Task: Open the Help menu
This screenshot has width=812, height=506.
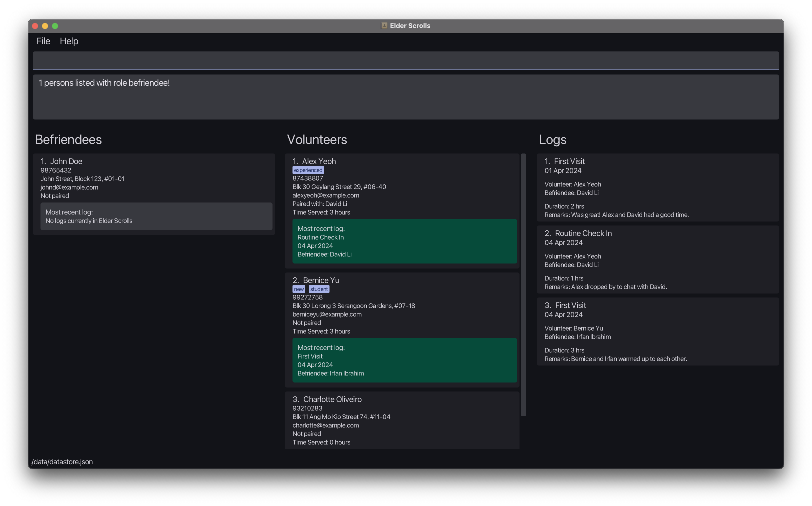Action: click(69, 41)
